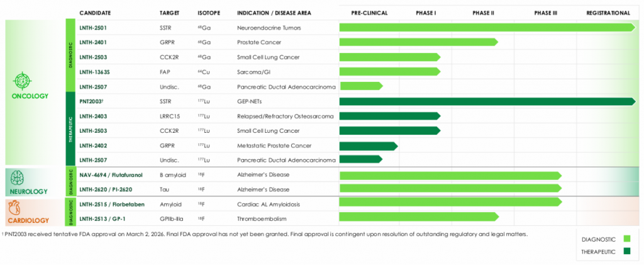Select the Phase II column header
Screen dimensions: 644x265
[x=484, y=13]
